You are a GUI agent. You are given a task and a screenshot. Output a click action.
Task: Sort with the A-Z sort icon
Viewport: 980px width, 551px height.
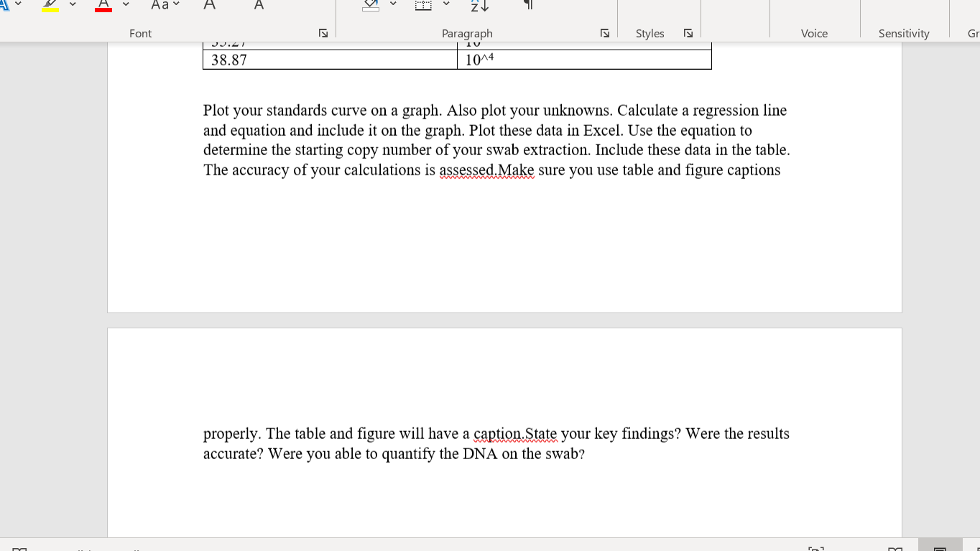480,5
